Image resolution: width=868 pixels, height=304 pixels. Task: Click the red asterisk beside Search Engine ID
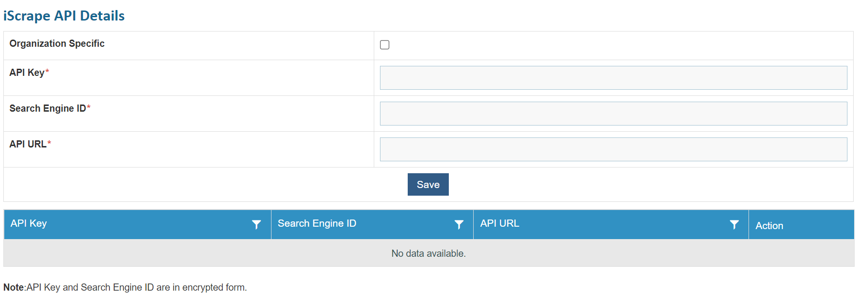click(89, 107)
